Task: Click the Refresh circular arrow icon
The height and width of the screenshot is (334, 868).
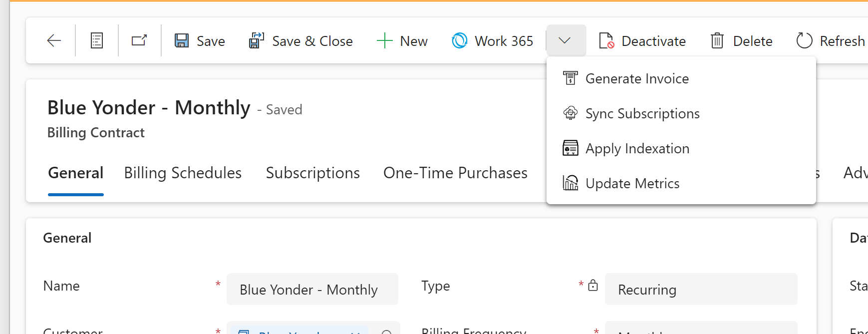Action: 805,40
